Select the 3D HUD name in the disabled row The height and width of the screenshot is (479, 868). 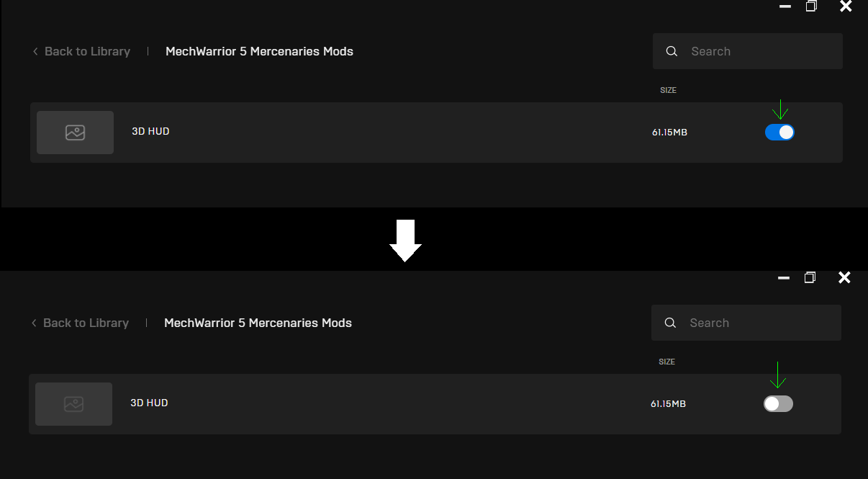point(149,403)
